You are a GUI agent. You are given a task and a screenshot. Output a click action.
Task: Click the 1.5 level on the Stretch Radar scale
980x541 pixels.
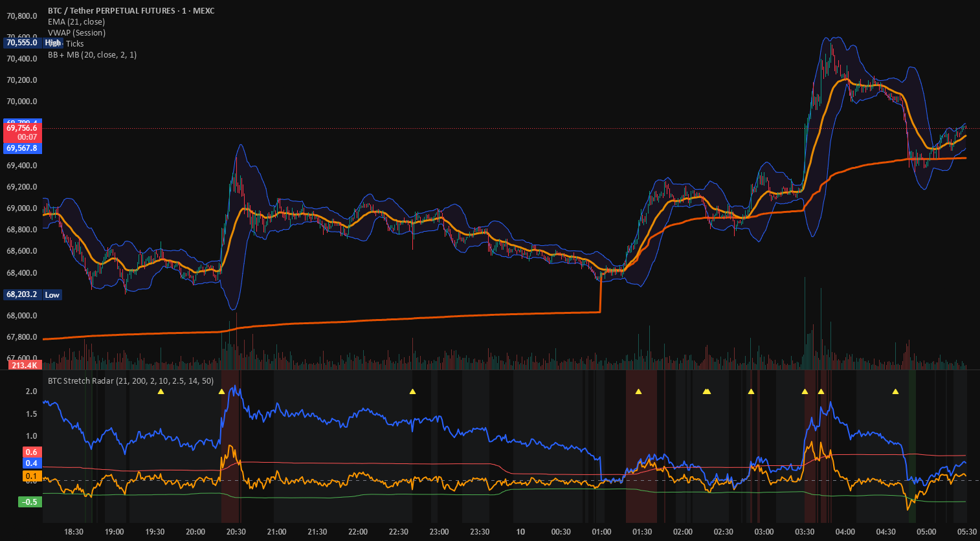31,414
